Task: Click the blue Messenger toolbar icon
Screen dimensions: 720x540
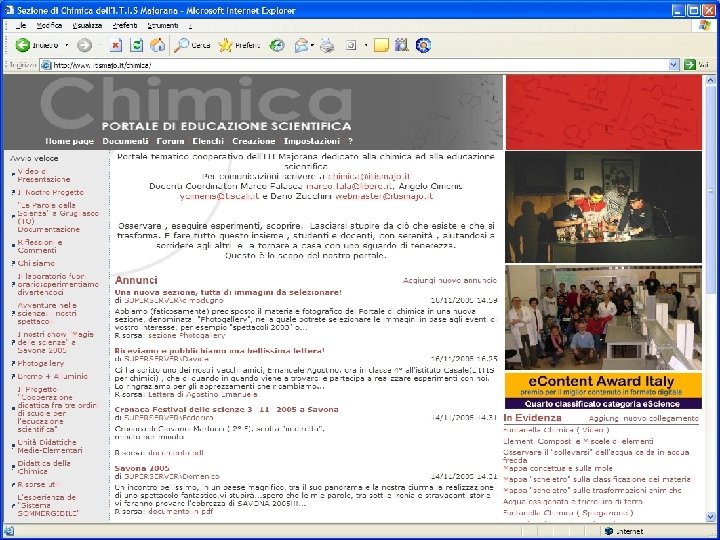Action: [423, 45]
